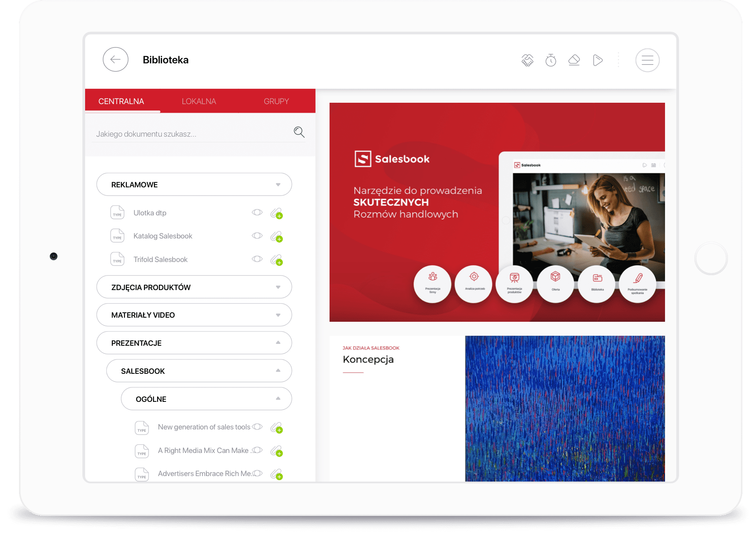756x534 pixels.
Task: Click Prezentacja produktów circle icon
Action: pos(514,284)
